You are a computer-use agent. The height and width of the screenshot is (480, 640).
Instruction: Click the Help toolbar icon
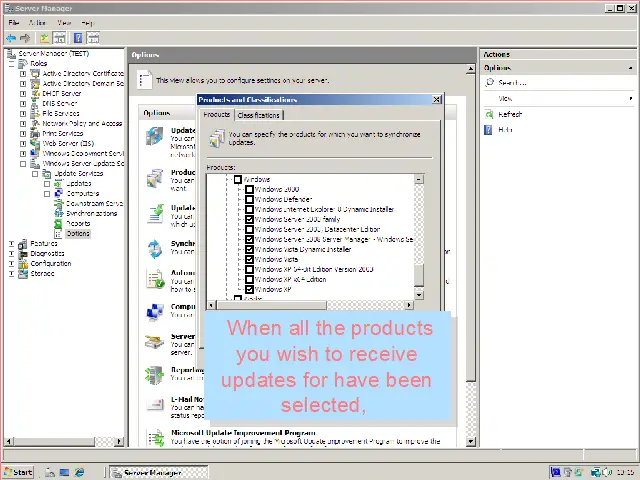(x=78, y=38)
